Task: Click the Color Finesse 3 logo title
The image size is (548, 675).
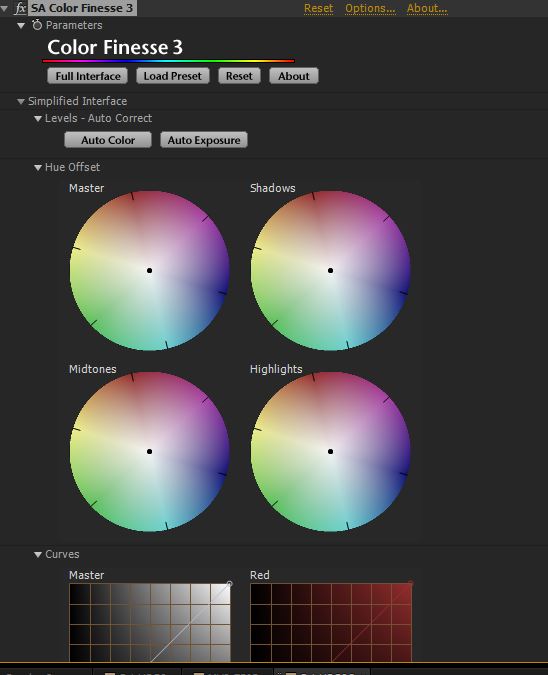Action: 115,47
